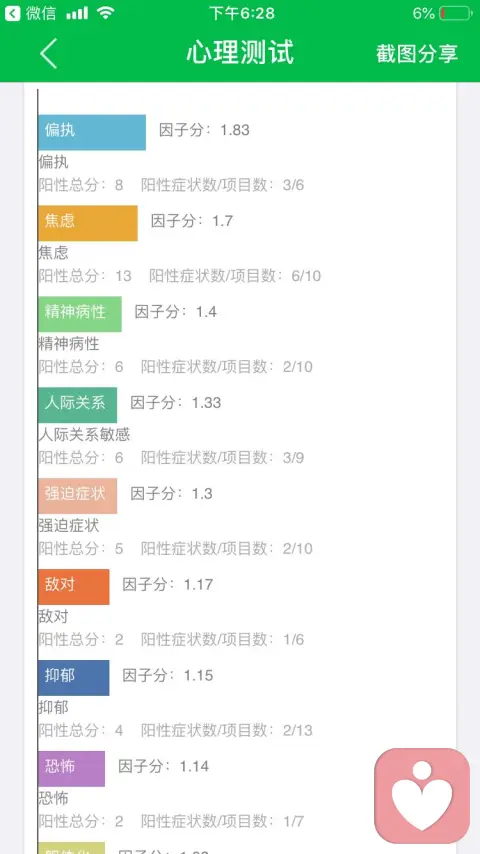The height and width of the screenshot is (854, 480).
Task: Tap the 6/10 symptom count for 焦虑
Action: coord(306,276)
